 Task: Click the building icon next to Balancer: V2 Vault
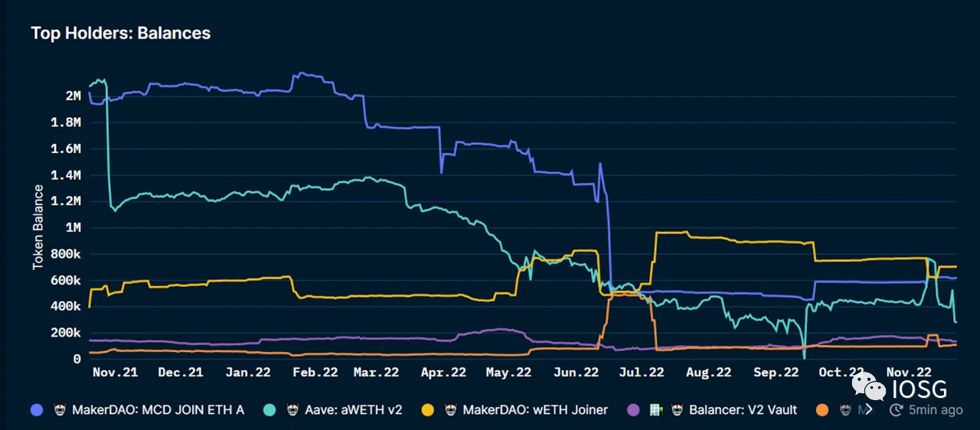[x=656, y=410]
